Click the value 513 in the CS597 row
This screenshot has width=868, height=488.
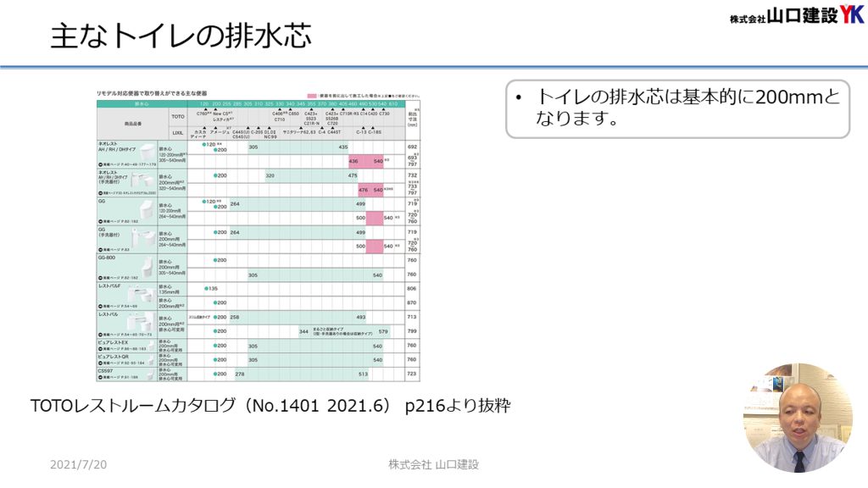point(363,374)
